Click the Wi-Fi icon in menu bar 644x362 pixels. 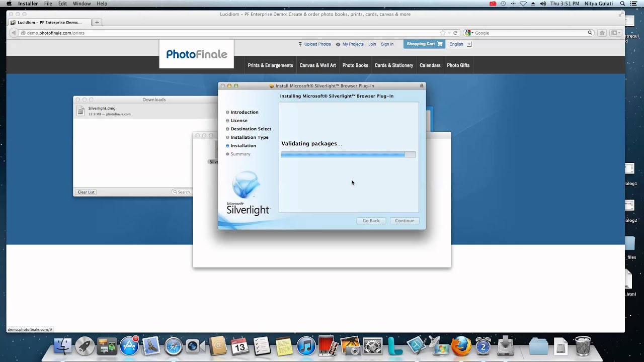523,4
